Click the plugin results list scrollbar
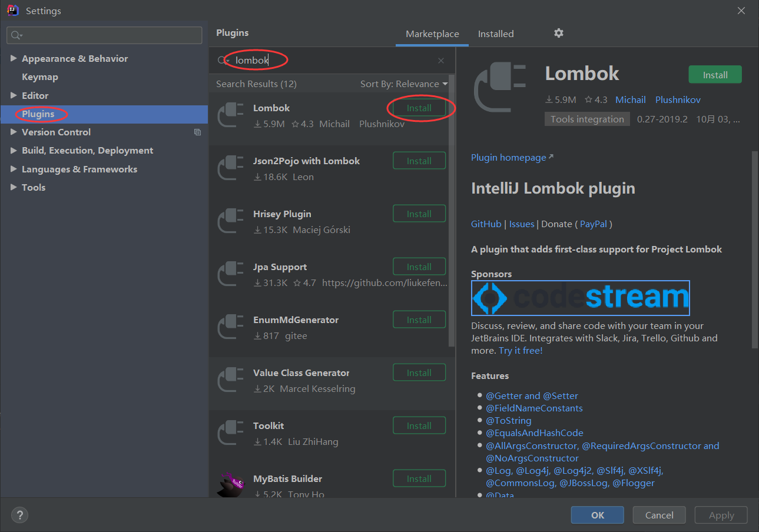 [452, 211]
